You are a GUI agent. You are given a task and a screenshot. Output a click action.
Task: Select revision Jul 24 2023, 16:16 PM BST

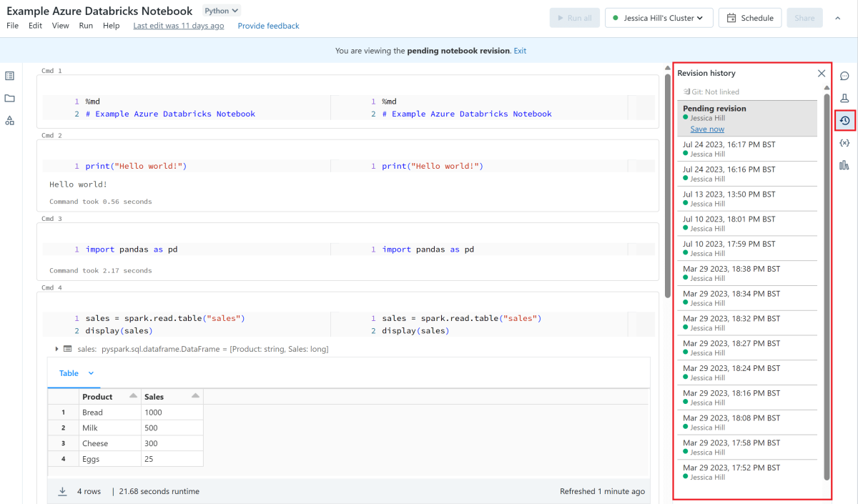[747, 174]
